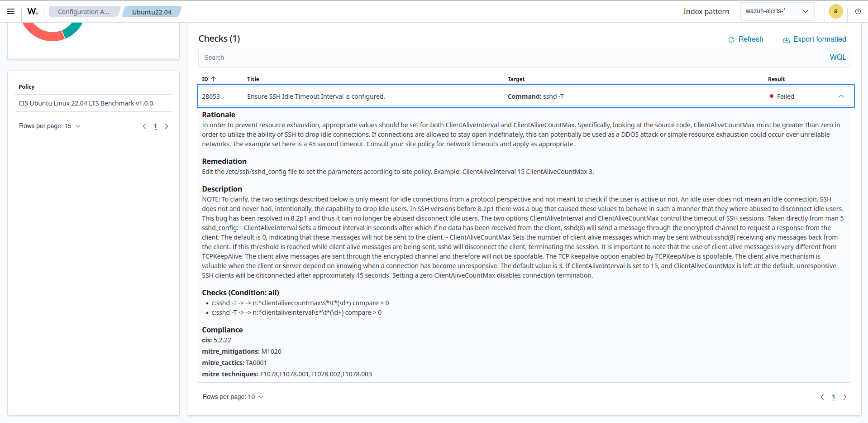Change policy rows per page
Viewport: 868px width, 423px height.
pyautogui.click(x=49, y=126)
